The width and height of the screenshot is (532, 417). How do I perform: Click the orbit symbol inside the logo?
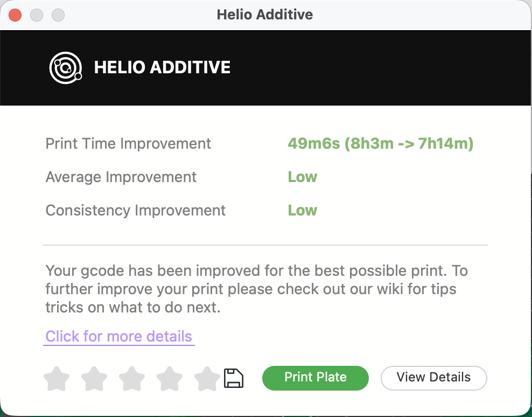(66, 67)
